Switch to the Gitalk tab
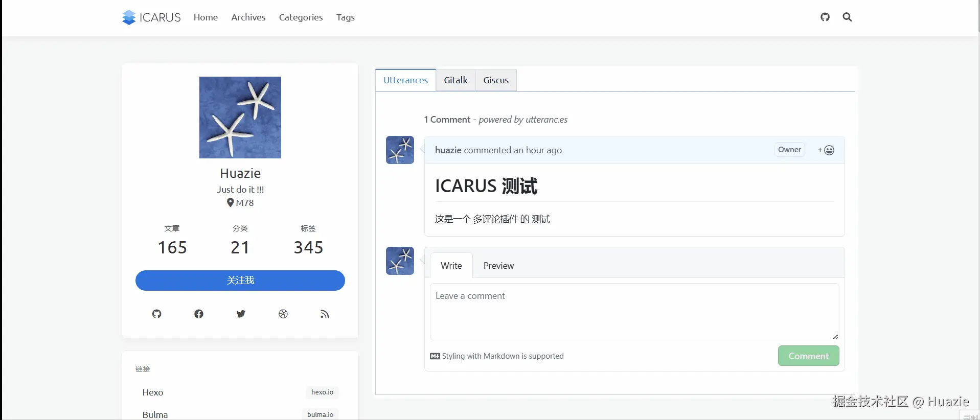Screen dimensions: 980x420 pyautogui.click(x=455, y=80)
